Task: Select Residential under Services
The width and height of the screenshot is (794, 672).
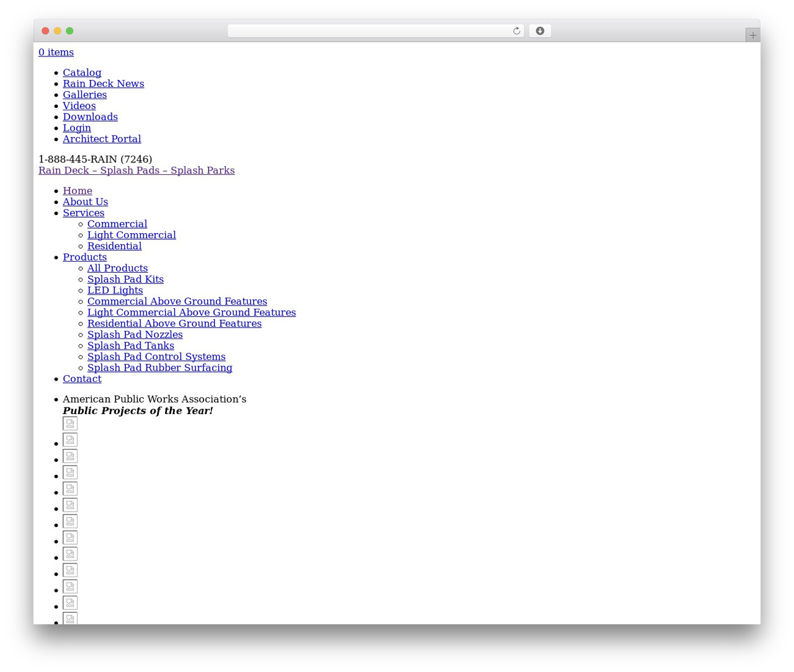Action: pos(114,247)
